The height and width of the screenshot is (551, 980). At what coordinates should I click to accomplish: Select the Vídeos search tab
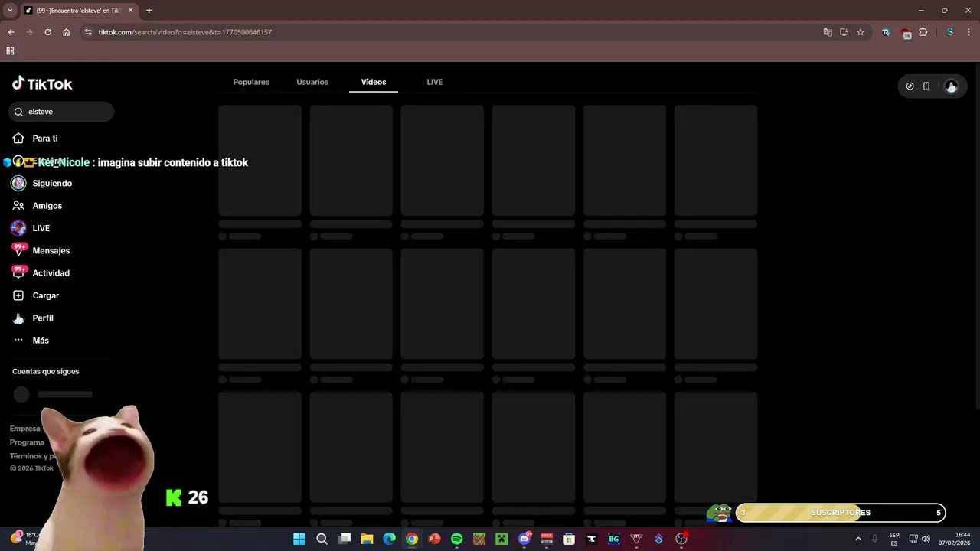tap(374, 82)
